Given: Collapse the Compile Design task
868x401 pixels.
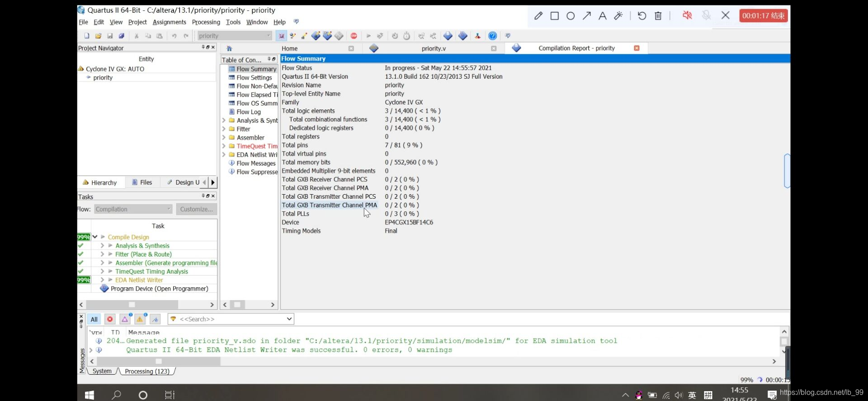Looking at the screenshot, I should point(95,237).
